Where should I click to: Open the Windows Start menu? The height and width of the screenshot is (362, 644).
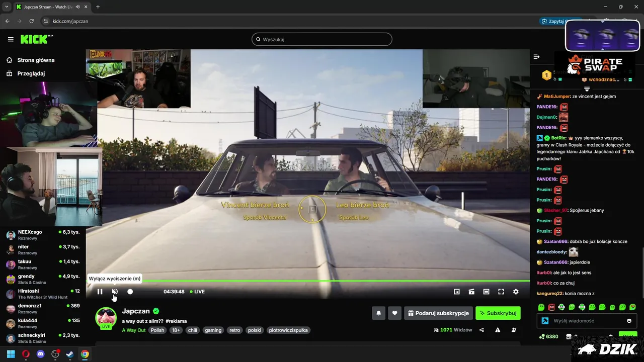click(11, 354)
